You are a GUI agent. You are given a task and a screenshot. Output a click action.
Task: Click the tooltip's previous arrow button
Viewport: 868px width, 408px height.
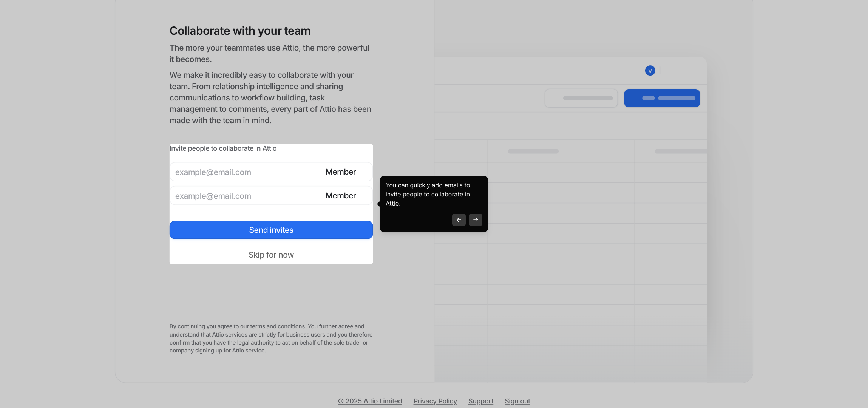[459, 220]
